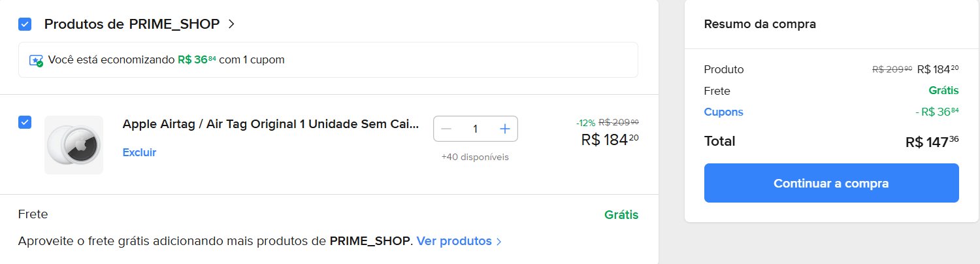Click the Produtos de PRIME_SHOP heading
The height and width of the screenshot is (264, 980).
132,24
